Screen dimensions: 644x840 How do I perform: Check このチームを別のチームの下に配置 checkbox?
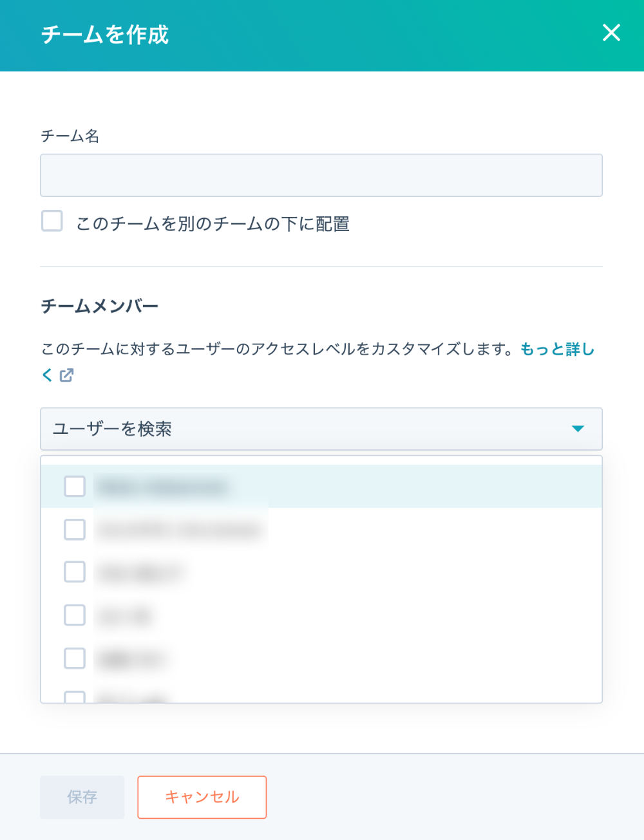point(52,221)
